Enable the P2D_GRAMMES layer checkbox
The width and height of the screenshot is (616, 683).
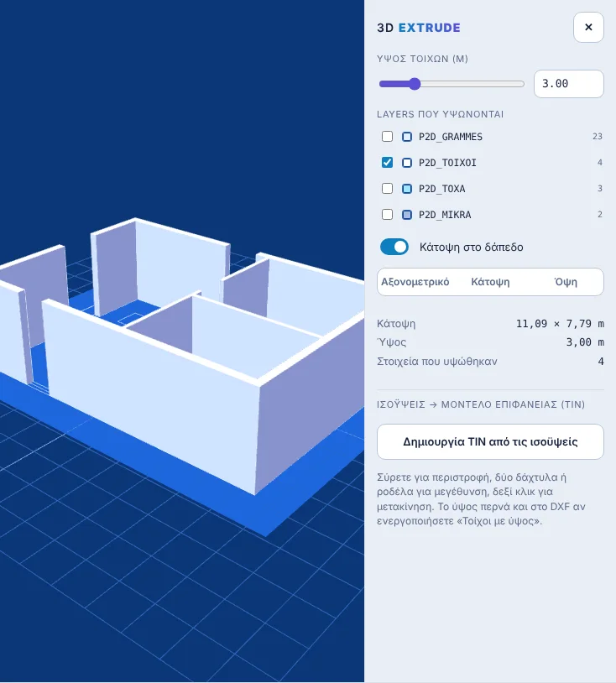387,136
